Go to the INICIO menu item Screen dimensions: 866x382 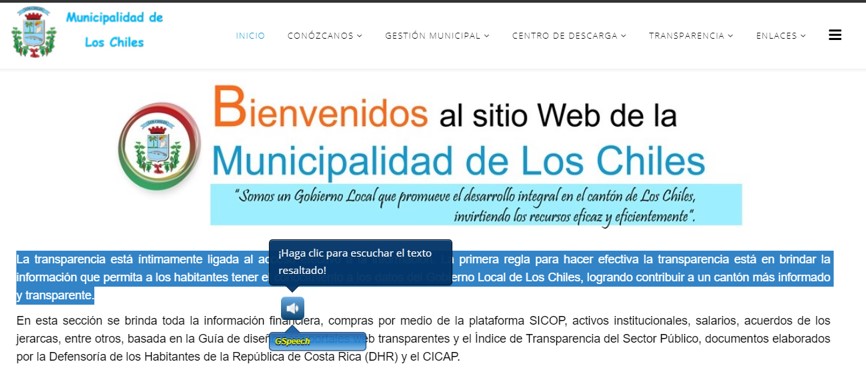[x=250, y=35]
